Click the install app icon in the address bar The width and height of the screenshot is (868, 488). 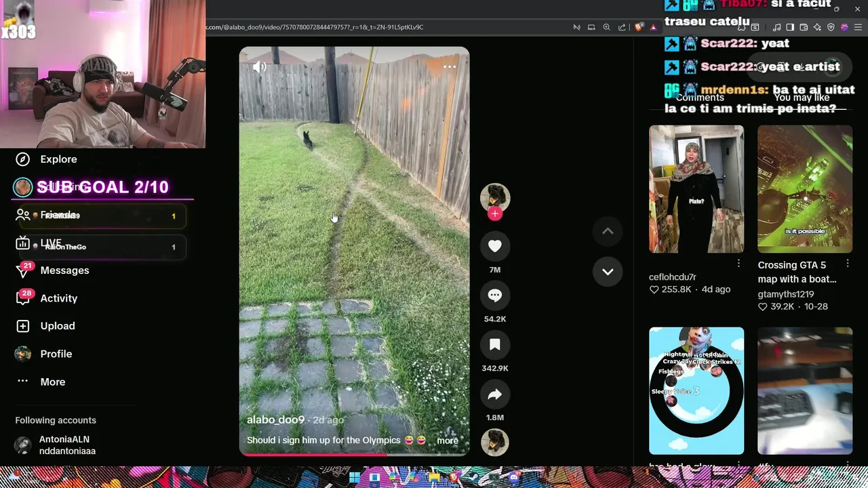591,27
